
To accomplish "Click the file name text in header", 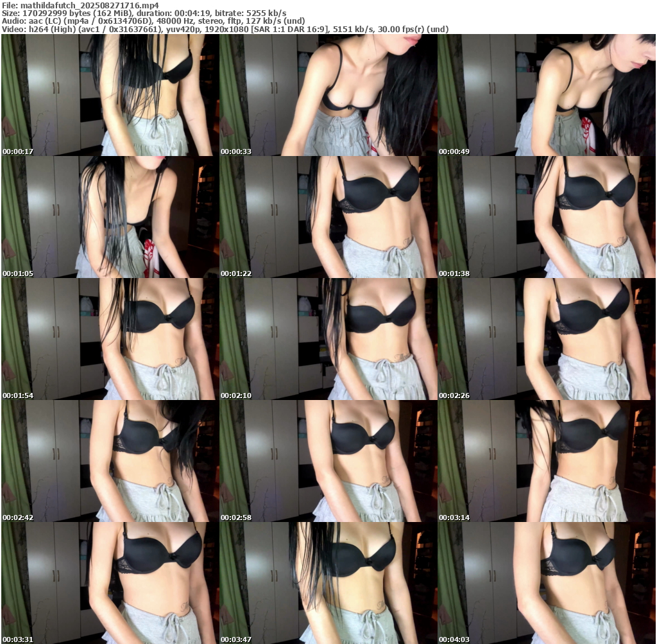I will click(x=80, y=4).
